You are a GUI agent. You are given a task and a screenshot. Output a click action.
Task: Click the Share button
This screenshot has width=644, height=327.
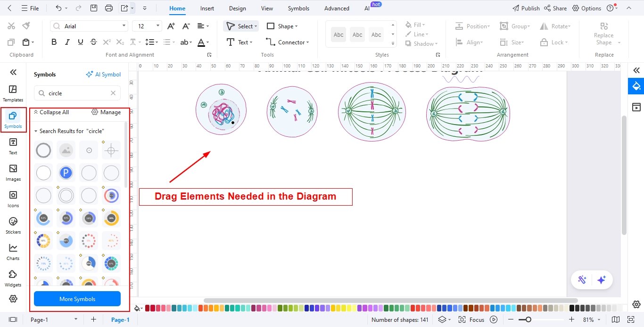coord(555,8)
